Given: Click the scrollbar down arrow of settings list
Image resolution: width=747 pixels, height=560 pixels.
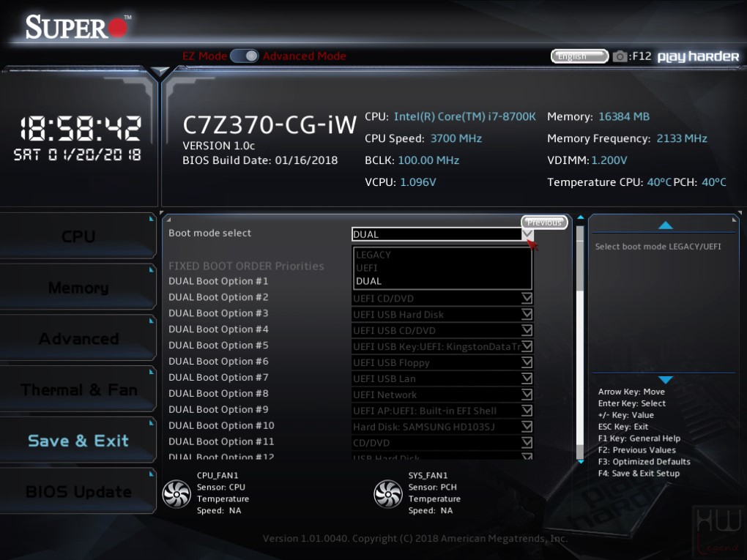Looking at the screenshot, I should [x=580, y=462].
